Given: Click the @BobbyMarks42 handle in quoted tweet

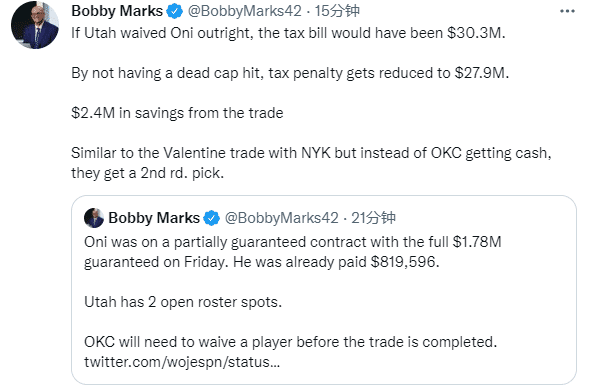Looking at the screenshot, I should [282, 218].
